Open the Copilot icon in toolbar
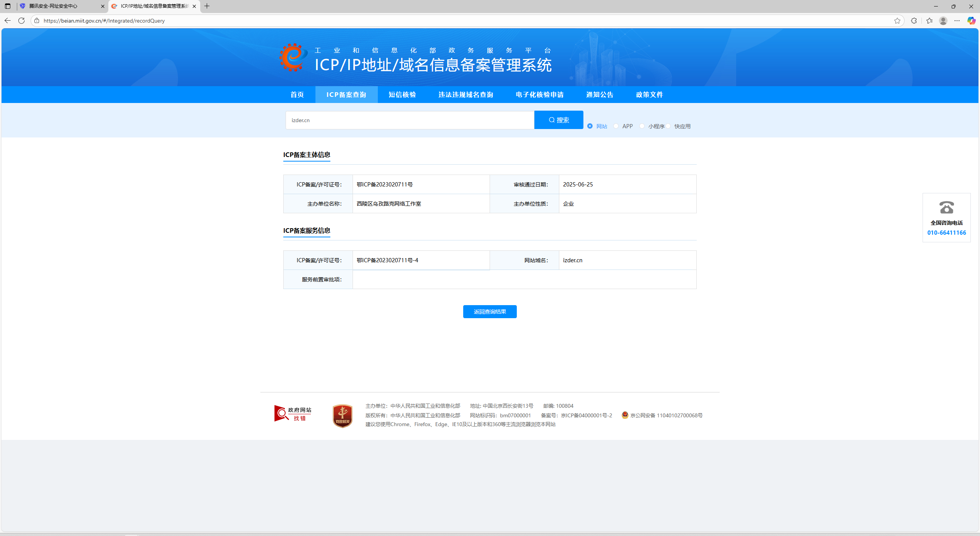 [971, 21]
